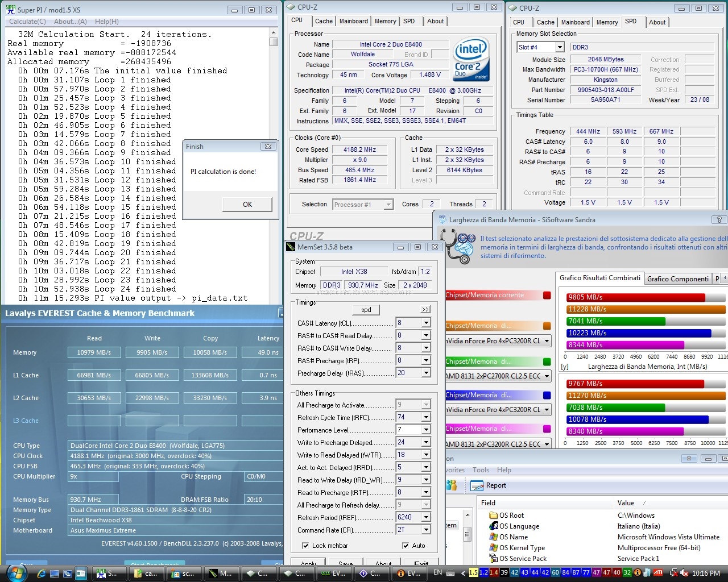Open the sc... taskbar button
The width and height of the screenshot is (728, 582).
[183, 573]
